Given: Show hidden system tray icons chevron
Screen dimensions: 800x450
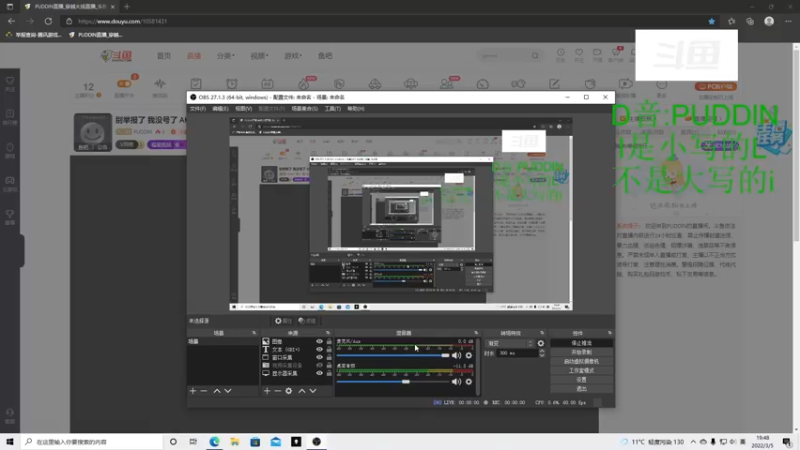Looking at the screenshot, I should (693, 442).
